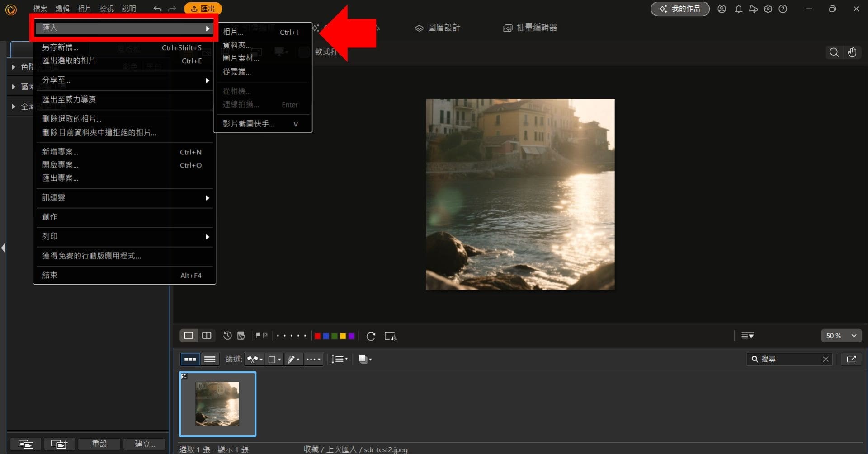Screen dimensions: 868x454
Task: Select the sdr-test2 photo thumbnail
Action: pos(217,404)
